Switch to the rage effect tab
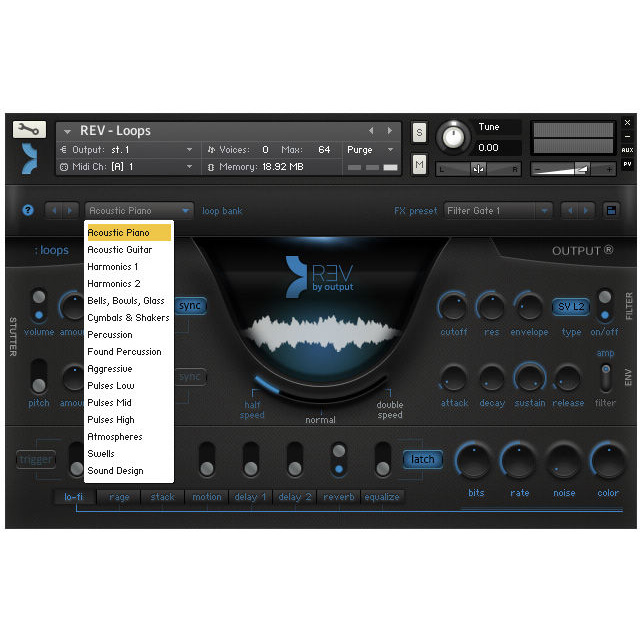The height and width of the screenshot is (642, 642). 119,497
